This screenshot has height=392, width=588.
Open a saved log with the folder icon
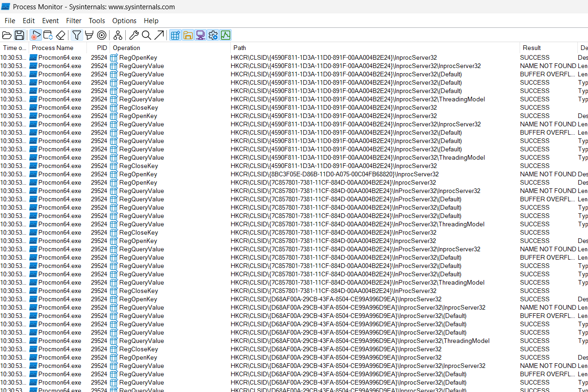(6, 35)
